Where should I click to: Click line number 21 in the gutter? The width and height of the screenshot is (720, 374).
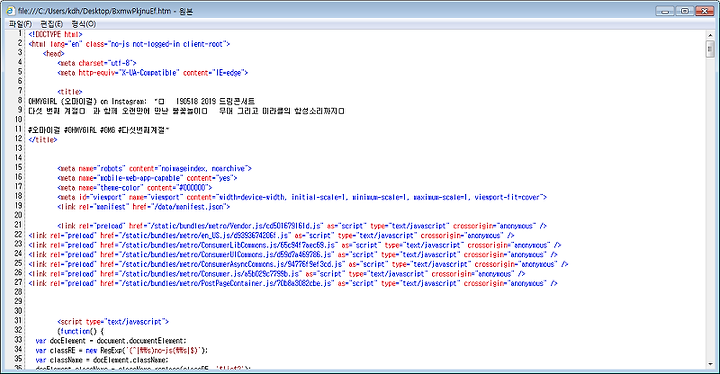(18, 225)
